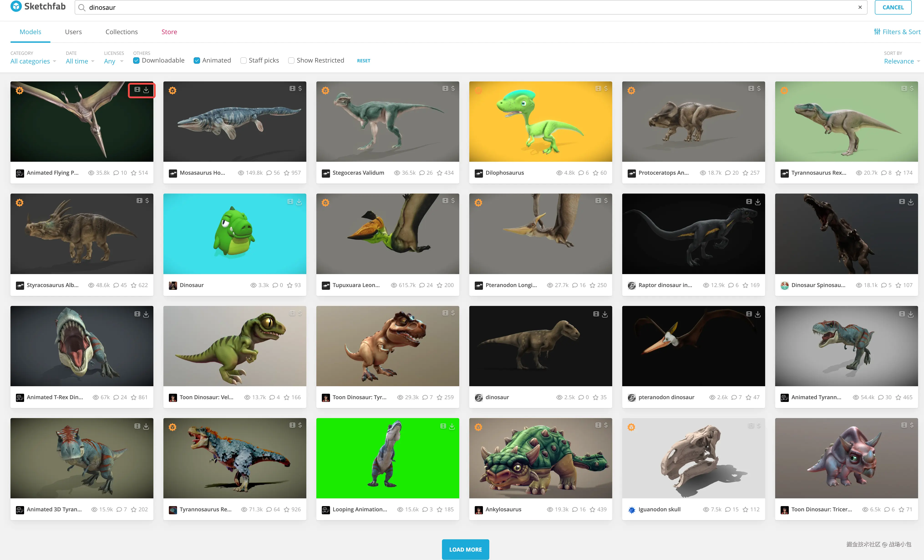Uncheck the Downloadable filter
The height and width of the screenshot is (560, 924).
coord(137,60)
